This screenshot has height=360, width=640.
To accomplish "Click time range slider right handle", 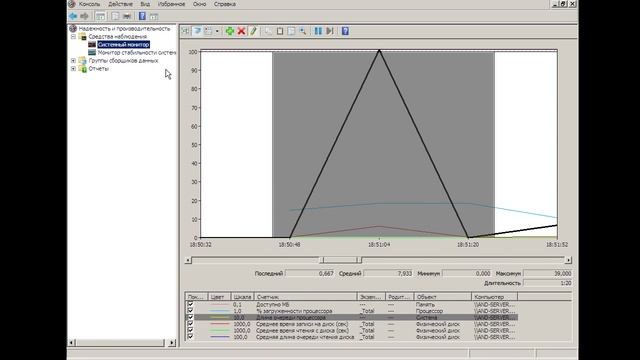I will click(359, 260).
